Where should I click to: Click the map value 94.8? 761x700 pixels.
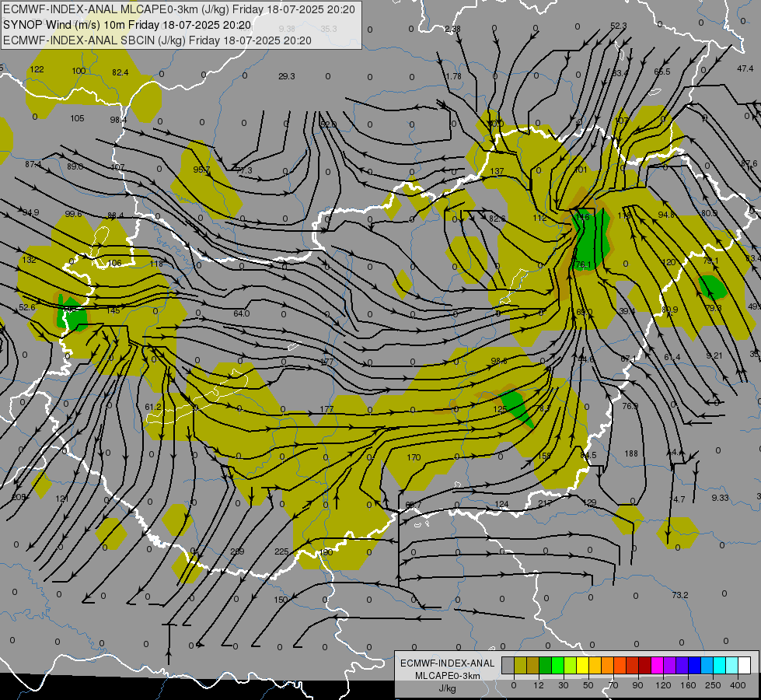(x=666, y=215)
